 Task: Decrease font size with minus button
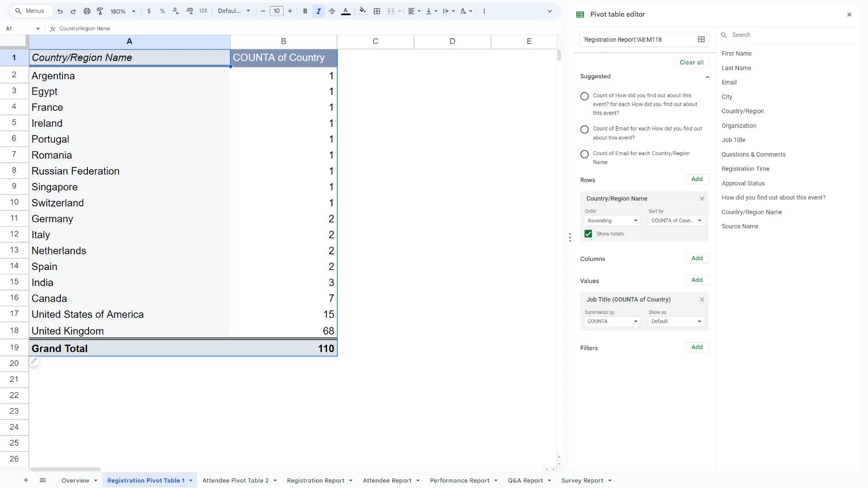(x=263, y=11)
